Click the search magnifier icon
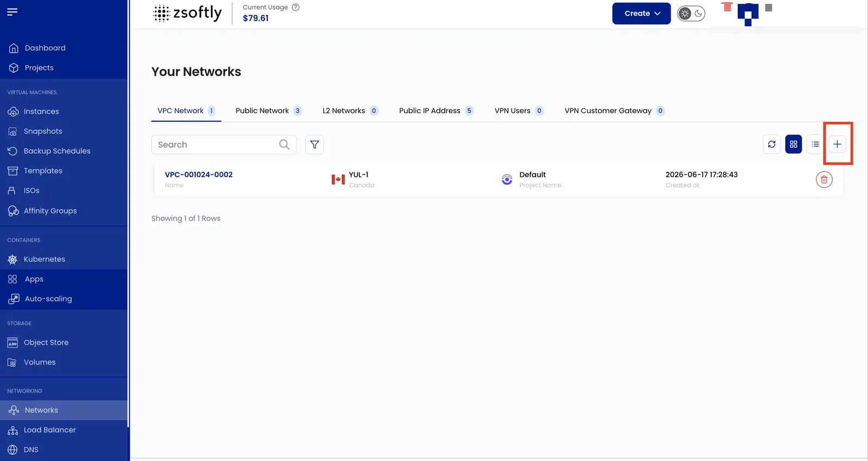 284,144
